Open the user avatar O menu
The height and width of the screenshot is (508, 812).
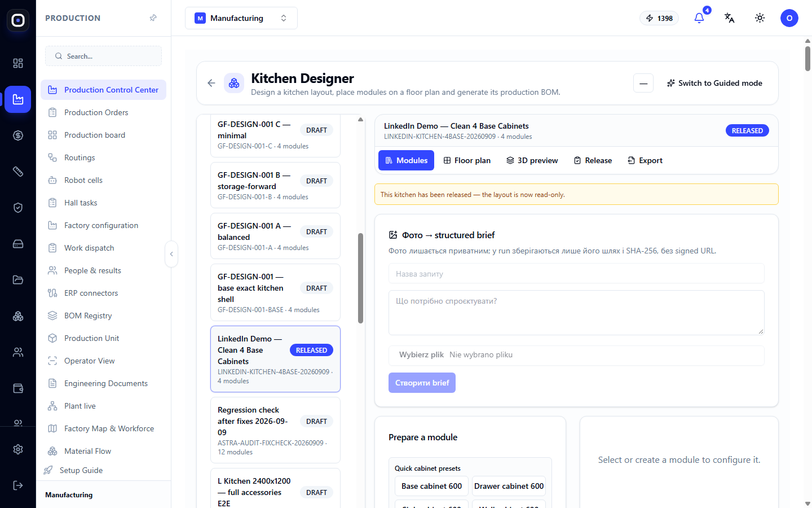pos(789,18)
